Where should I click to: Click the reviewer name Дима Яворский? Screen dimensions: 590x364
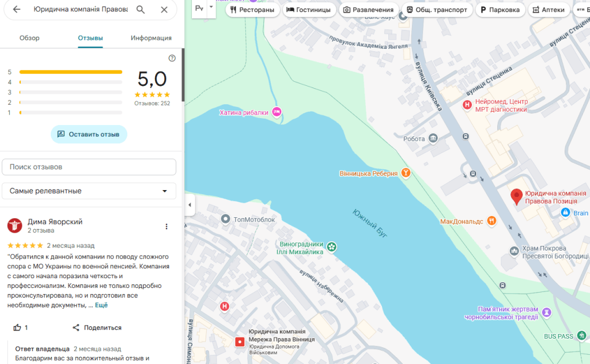click(x=55, y=222)
